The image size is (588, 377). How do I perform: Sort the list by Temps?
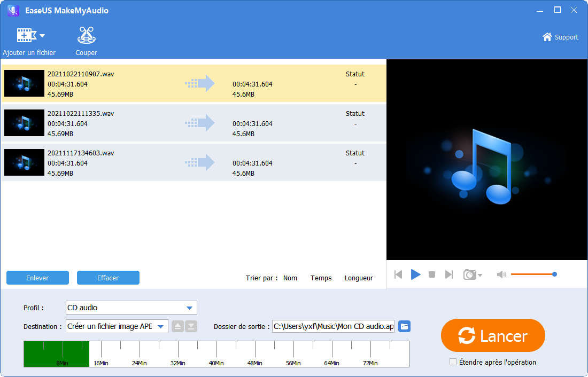click(x=321, y=278)
